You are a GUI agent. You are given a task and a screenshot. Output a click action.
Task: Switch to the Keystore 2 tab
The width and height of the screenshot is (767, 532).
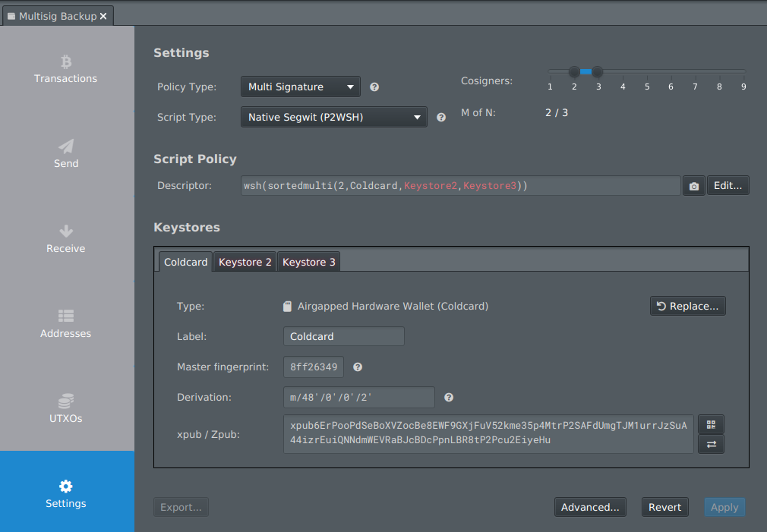(245, 262)
